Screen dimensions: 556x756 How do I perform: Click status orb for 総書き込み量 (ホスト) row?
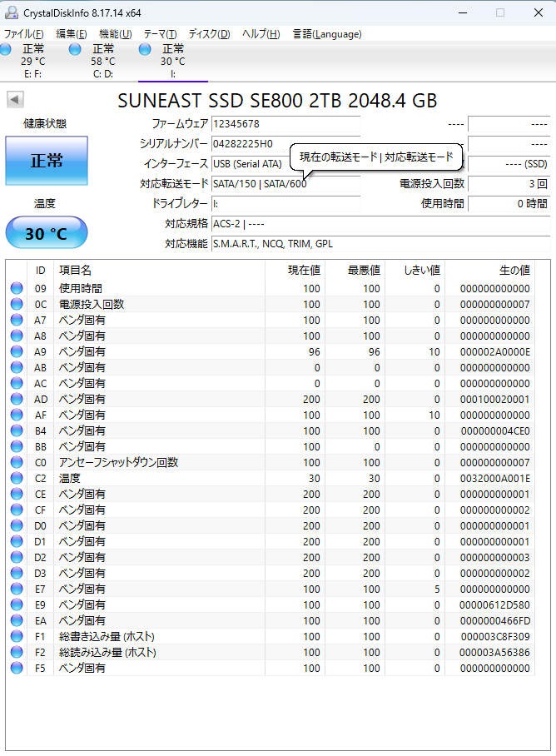(17, 636)
